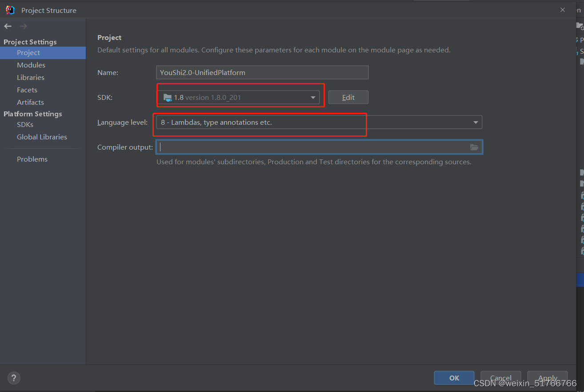584x392 pixels.
Task: Select SDKs under Platform Settings
Action: 25,125
